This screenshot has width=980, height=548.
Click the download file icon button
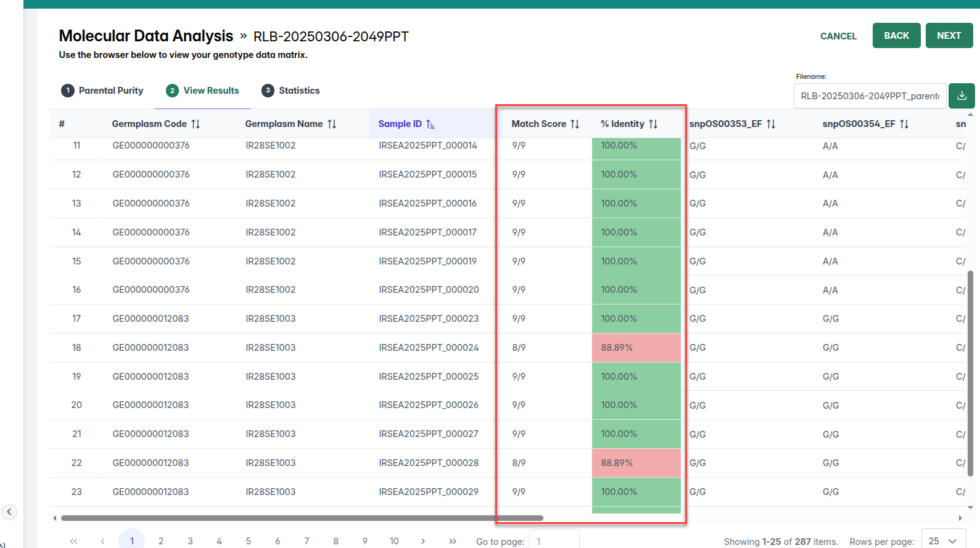pyautogui.click(x=961, y=96)
